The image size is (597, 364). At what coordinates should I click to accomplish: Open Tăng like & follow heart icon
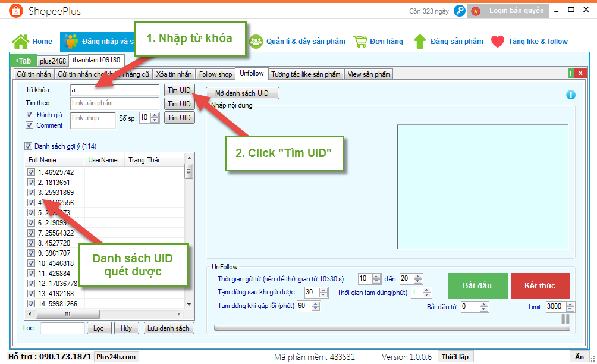click(x=498, y=42)
